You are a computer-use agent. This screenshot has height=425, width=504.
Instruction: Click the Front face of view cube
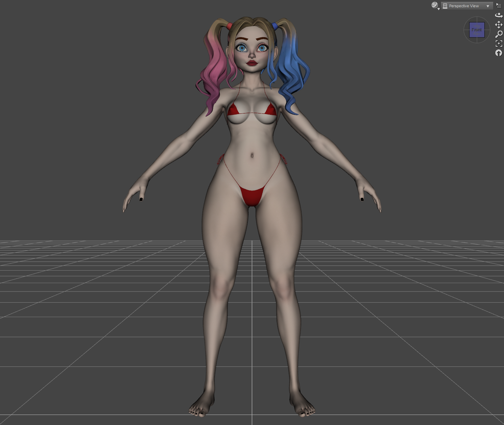pos(477,30)
